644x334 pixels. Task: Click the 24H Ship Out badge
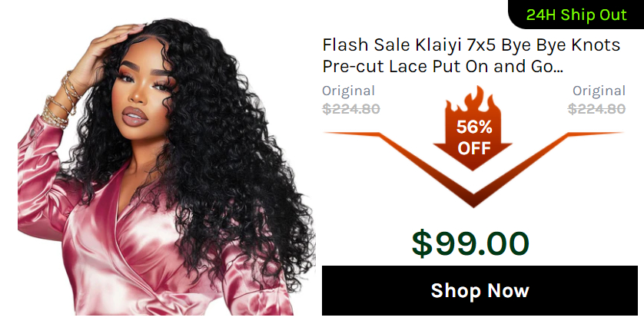pyautogui.click(x=576, y=15)
